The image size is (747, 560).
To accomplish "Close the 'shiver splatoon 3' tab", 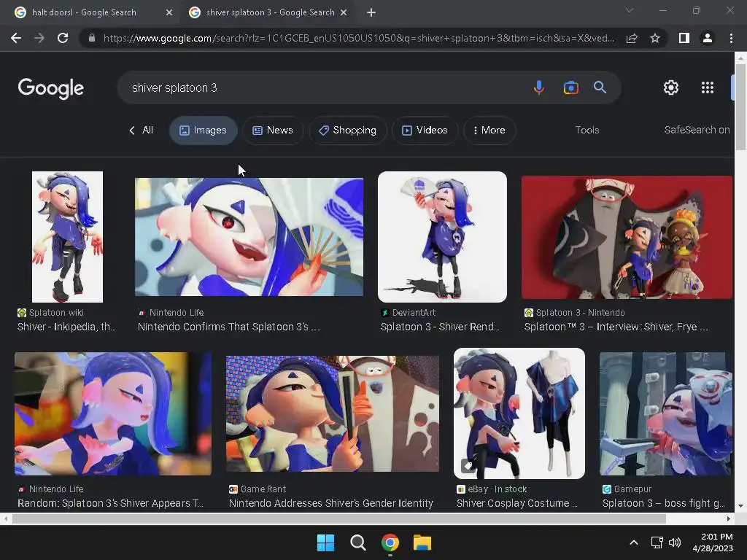I will tap(344, 12).
